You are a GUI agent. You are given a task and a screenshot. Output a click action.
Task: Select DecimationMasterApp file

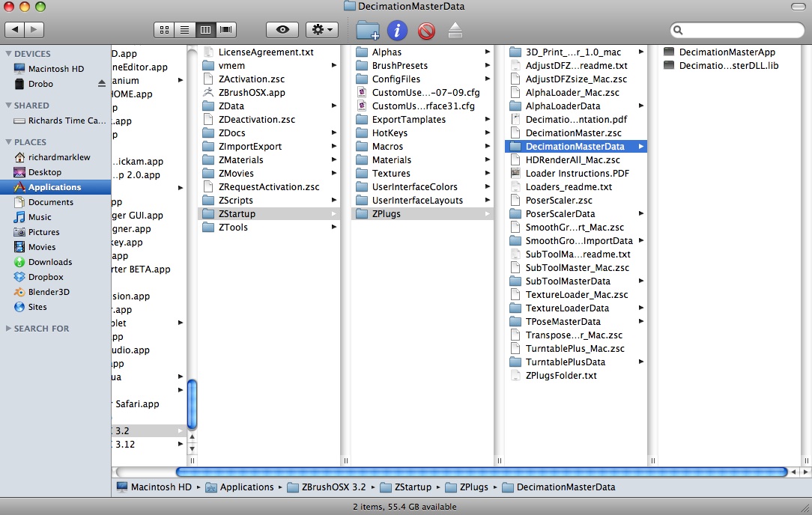coord(730,52)
